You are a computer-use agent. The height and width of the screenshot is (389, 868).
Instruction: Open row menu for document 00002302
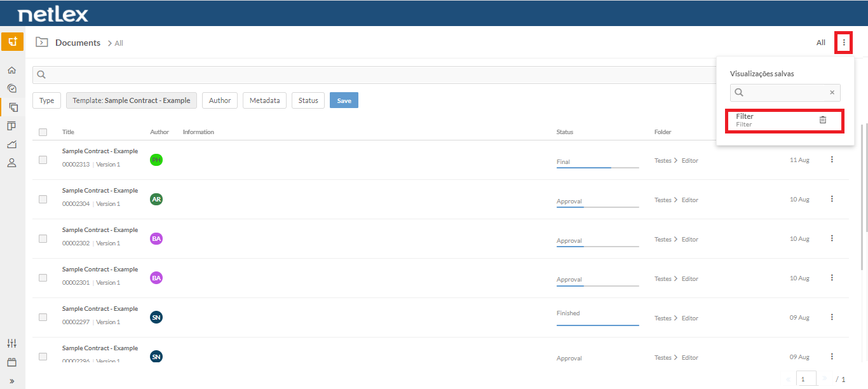(x=832, y=238)
